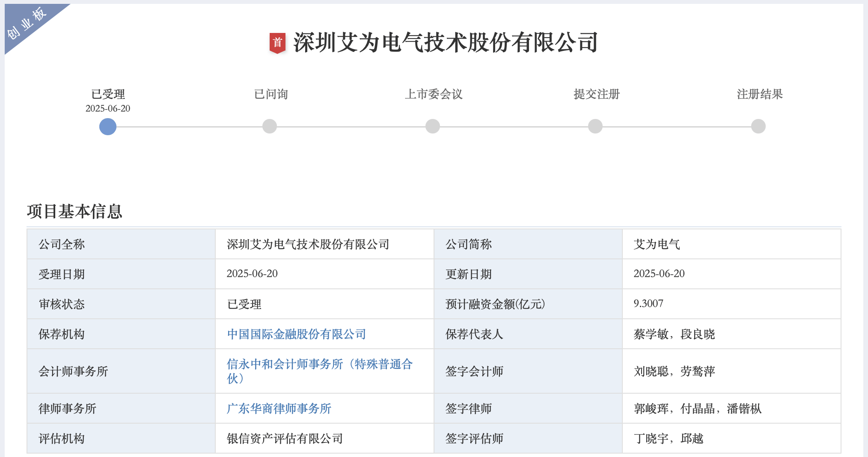
Task: Click the 评估机构 label cell
Action: 121,438
